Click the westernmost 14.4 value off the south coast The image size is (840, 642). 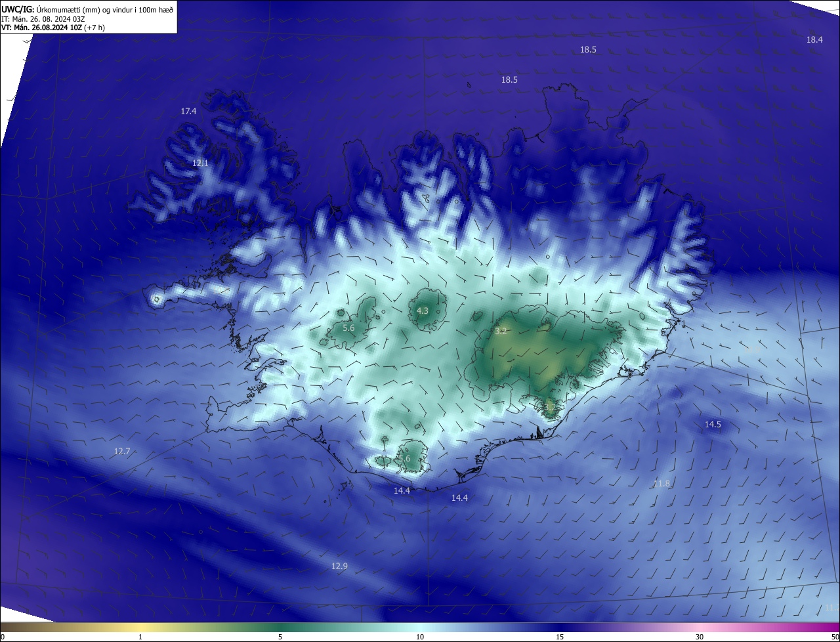pos(402,491)
